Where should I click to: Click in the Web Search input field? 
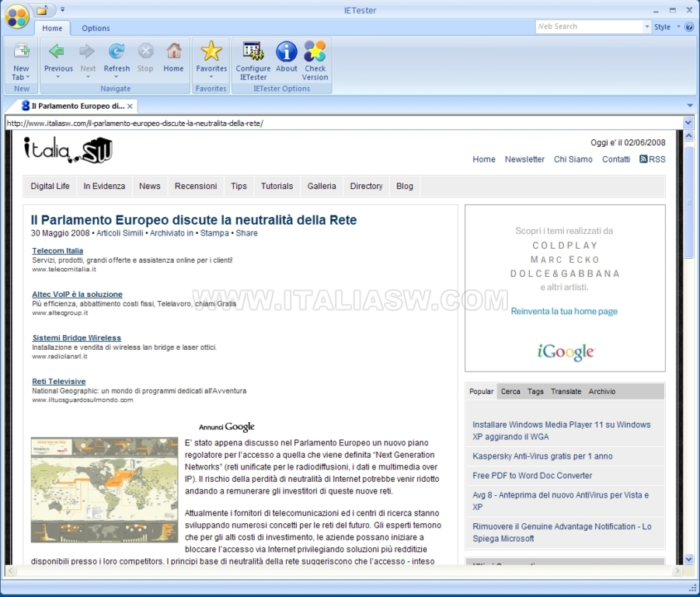(x=589, y=26)
